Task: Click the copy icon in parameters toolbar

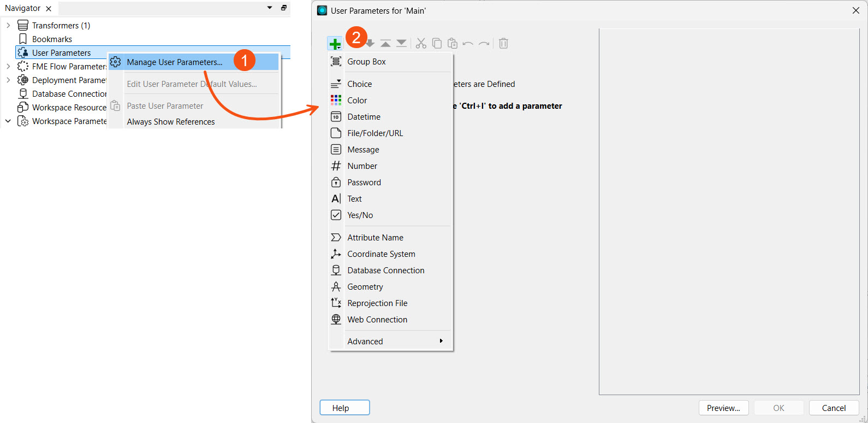Action: point(437,44)
